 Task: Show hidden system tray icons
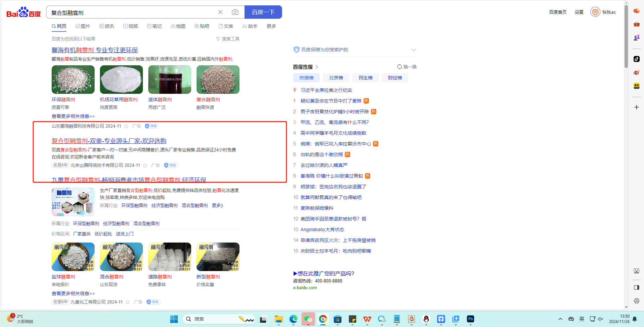tap(560, 319)
